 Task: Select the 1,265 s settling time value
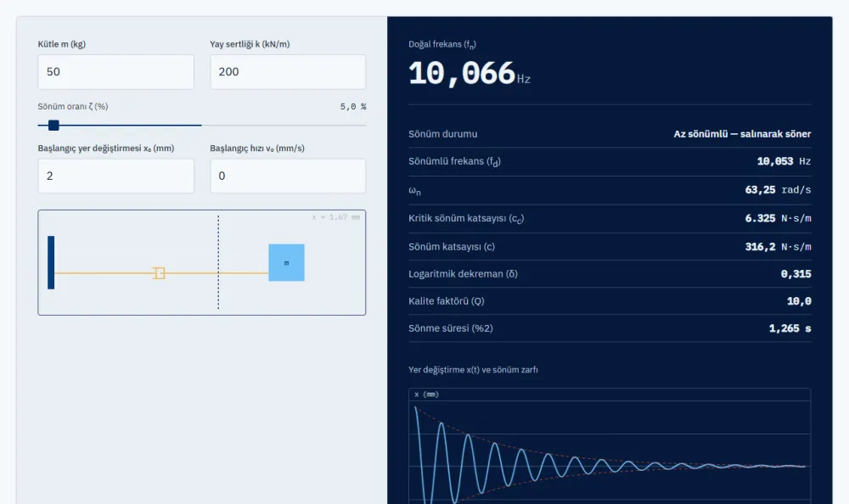790,328
